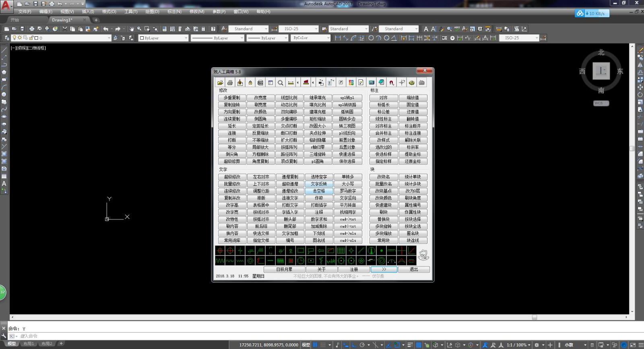Switch to the 布局1 layout tab

coord(29,344)
